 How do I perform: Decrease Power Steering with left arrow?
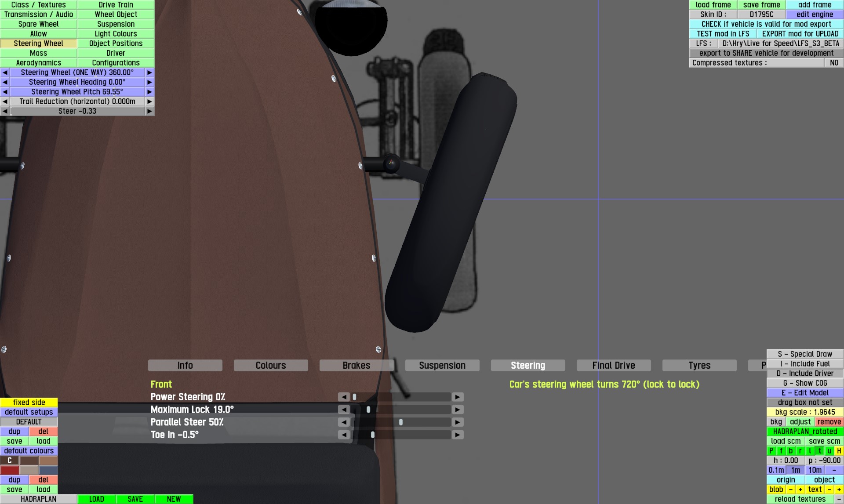click(x=344, y=397)
